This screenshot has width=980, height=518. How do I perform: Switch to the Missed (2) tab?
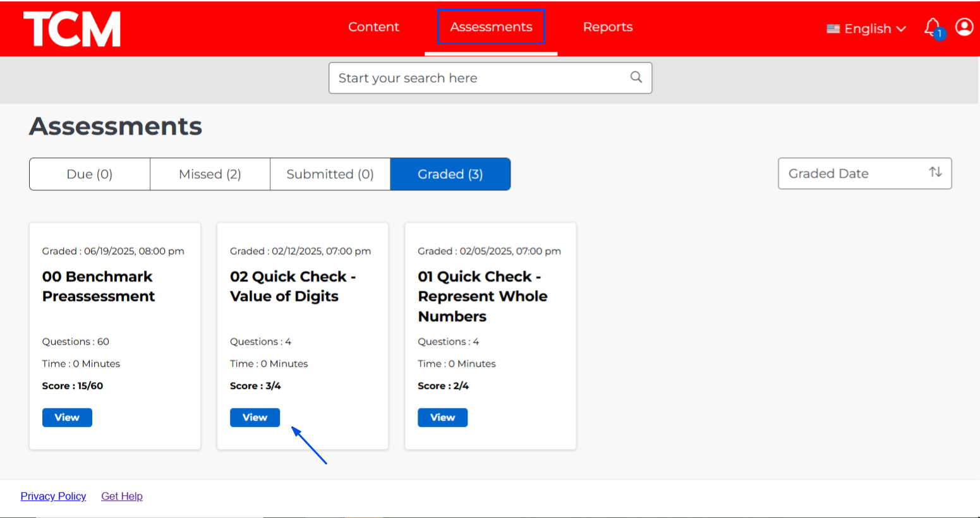pos(210,174)
